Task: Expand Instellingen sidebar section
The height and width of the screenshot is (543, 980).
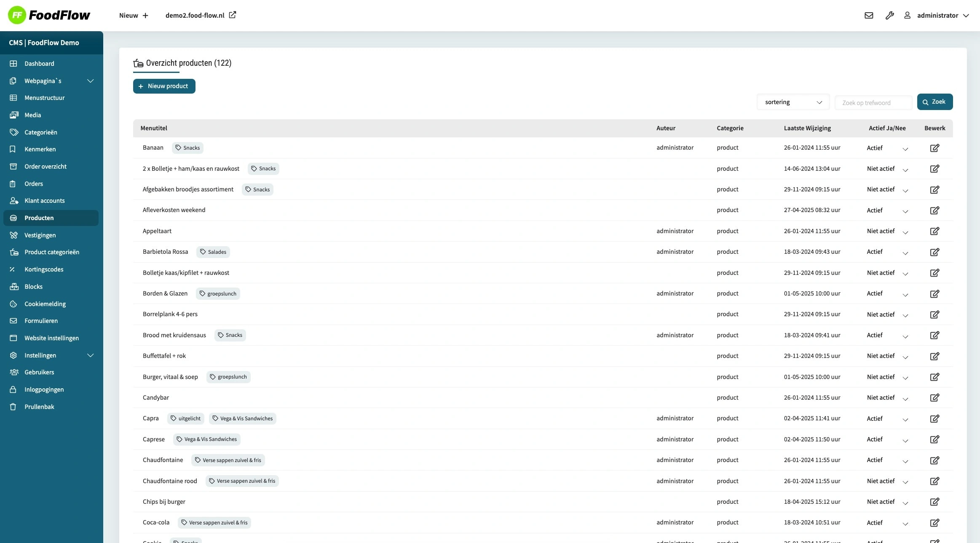Action: coord(90,355)
